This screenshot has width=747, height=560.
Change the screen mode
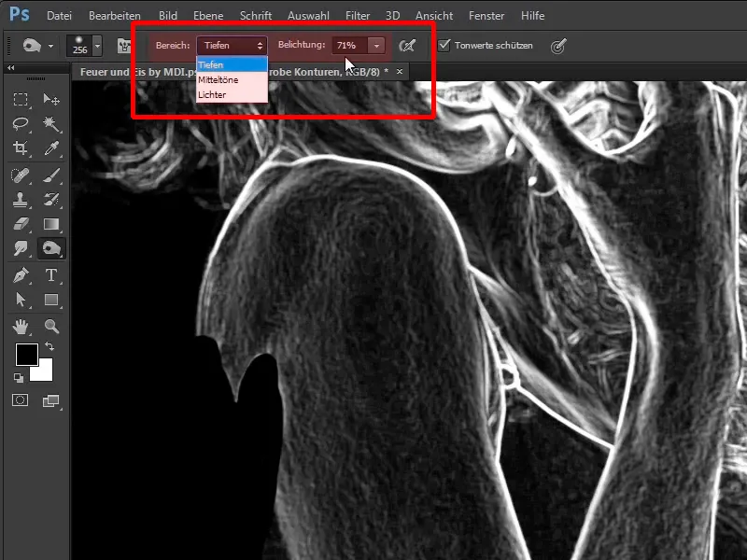(x=50, y=401)
